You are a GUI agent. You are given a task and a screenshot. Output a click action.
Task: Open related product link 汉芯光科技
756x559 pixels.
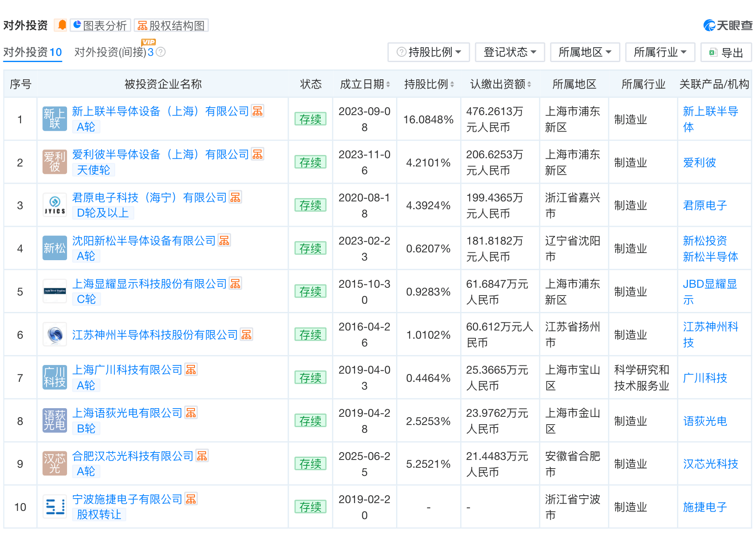[x=710, y=464]
